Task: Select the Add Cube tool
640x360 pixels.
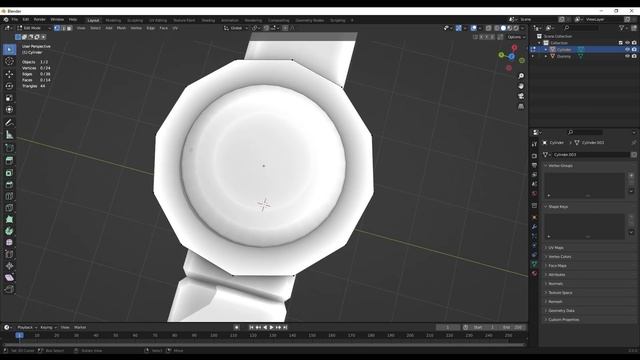Action: pyautogui.click(x=9, y=148)
